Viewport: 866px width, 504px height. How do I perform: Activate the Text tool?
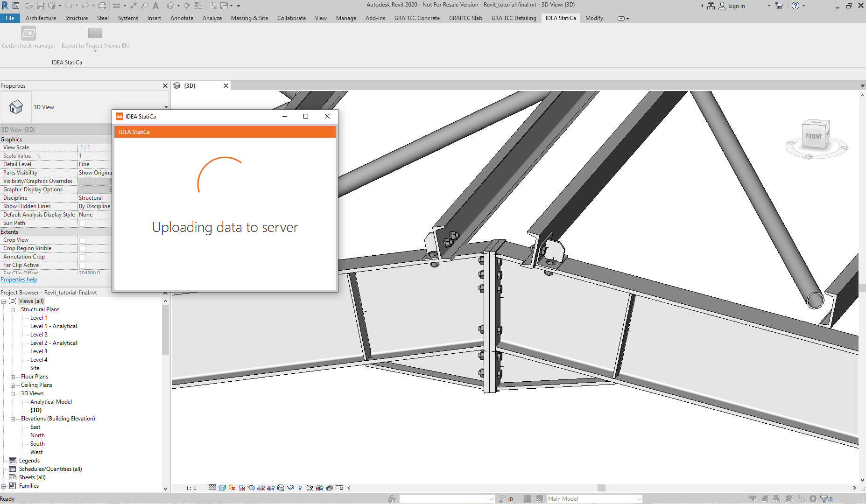click(x=155, y=6)
